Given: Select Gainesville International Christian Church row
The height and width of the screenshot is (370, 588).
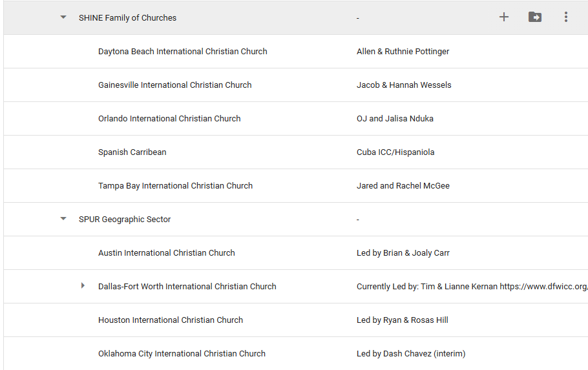Looking at the screenshot, I should tap(174, 85).
